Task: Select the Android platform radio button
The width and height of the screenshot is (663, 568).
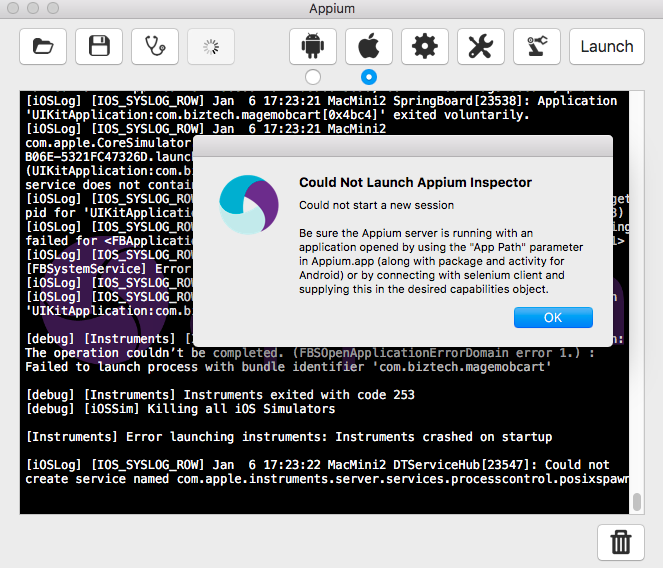Action: pyautogui.click(x=313, y=77)
